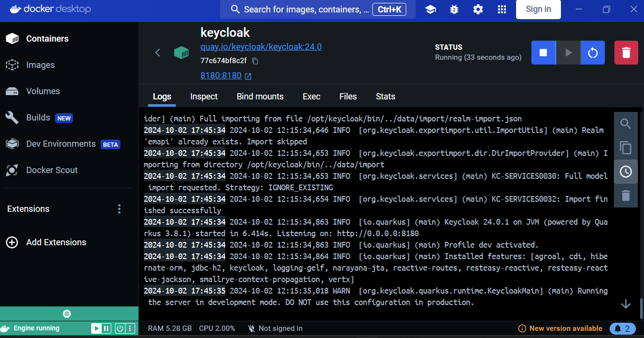Viewport: 644px width, 338px height.
Task: Toggle log timestamps display
Action: tap(626, 172)
